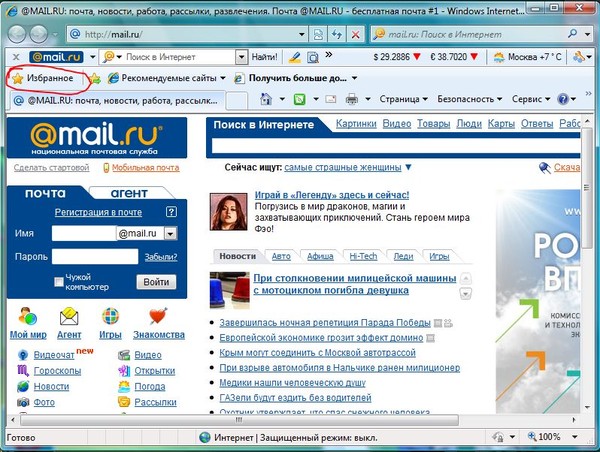
Task: Click the magnifier page toolbar icon
Action: pos(313,57)
